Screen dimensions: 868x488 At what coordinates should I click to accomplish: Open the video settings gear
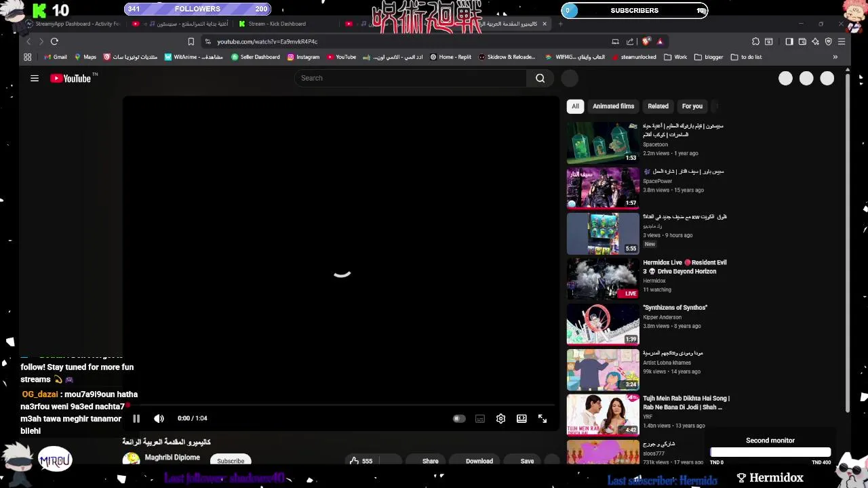coord(500,419)
